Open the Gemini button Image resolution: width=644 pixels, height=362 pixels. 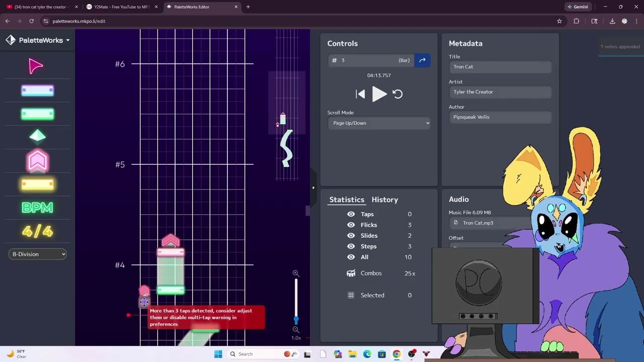[577, 7]
